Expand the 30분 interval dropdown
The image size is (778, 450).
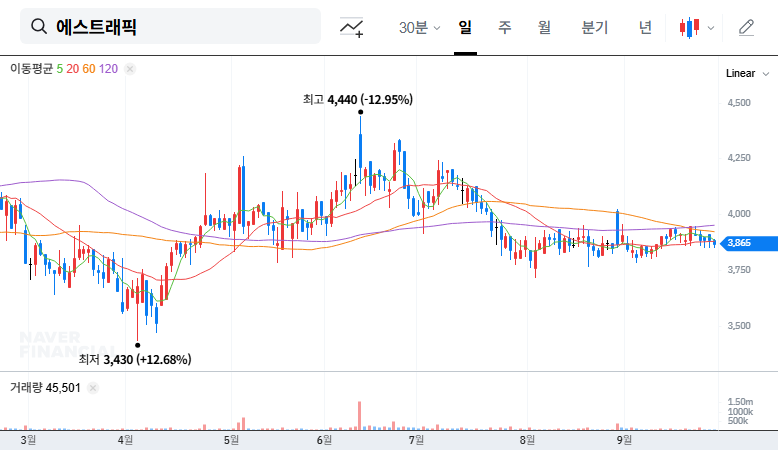pos(419,28)
